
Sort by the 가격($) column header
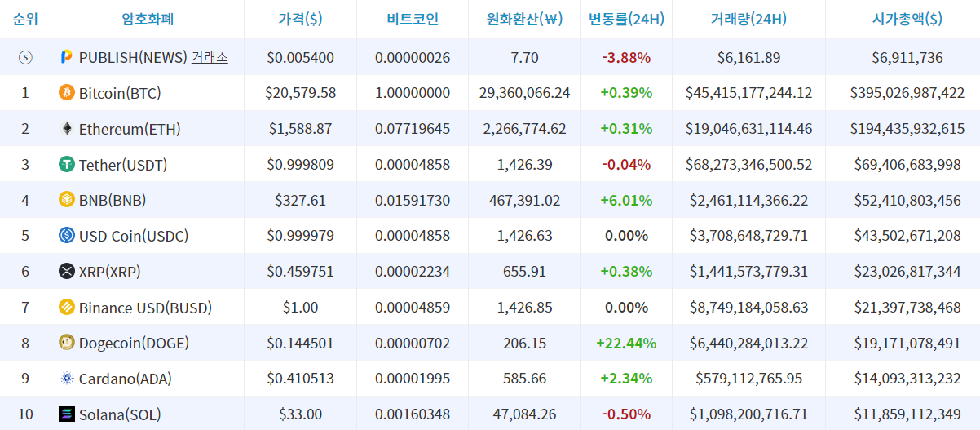point(300,19)
